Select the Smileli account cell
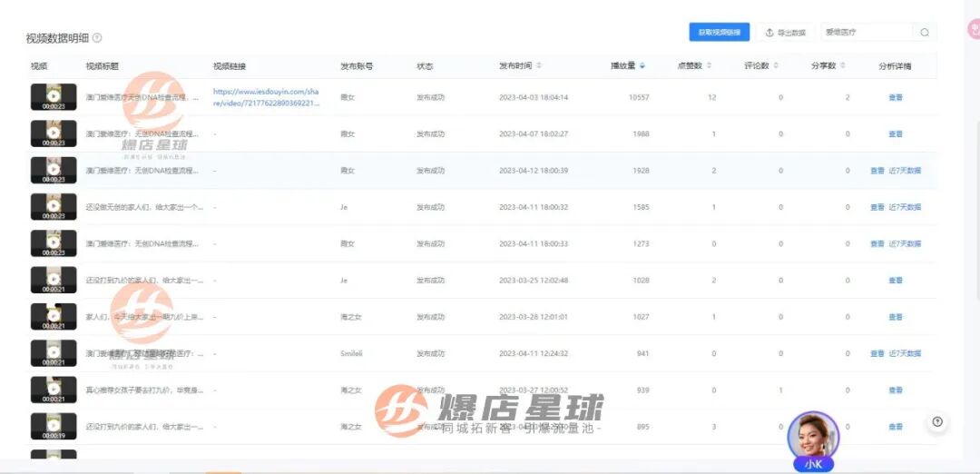 (351, 354)
